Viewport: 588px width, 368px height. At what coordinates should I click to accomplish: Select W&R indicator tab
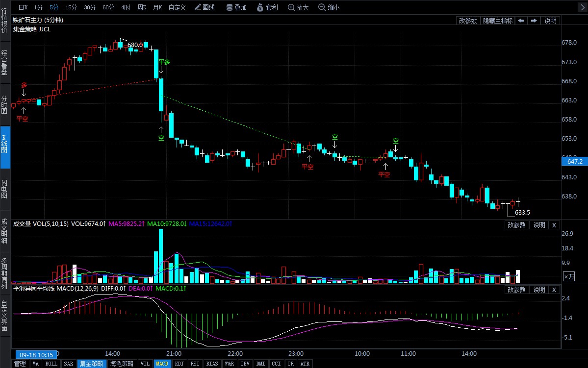point(229,364)
